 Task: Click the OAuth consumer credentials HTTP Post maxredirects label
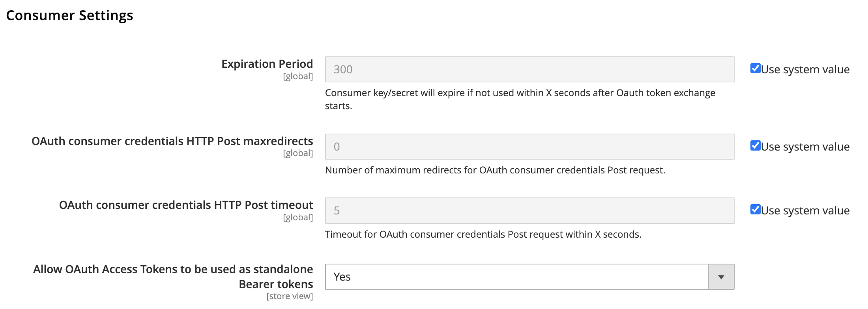coord(172,141)
